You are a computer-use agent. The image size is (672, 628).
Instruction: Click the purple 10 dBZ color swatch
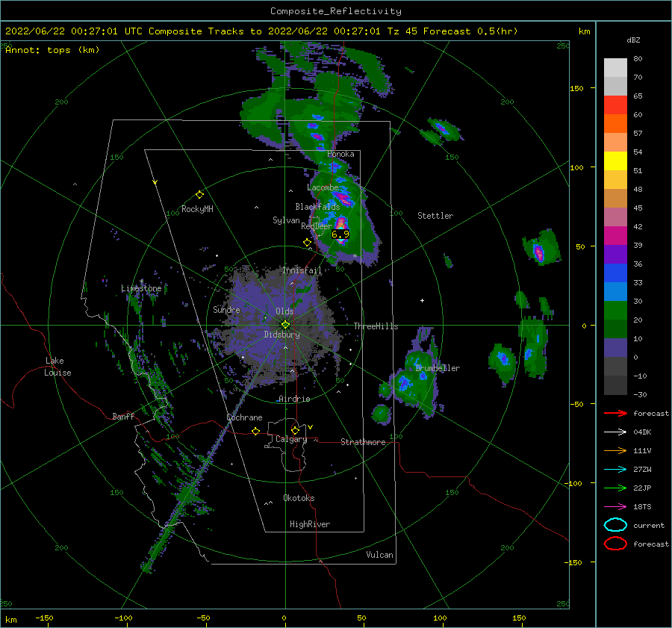tap(615, 347)
